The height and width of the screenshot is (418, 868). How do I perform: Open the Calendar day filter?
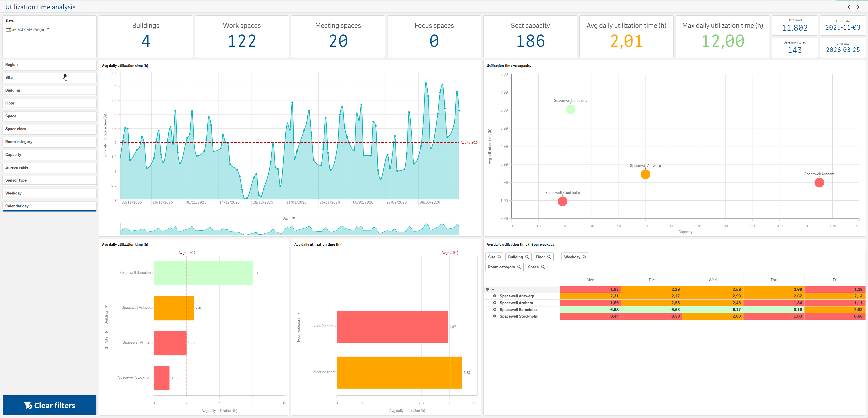click(49, 206)
